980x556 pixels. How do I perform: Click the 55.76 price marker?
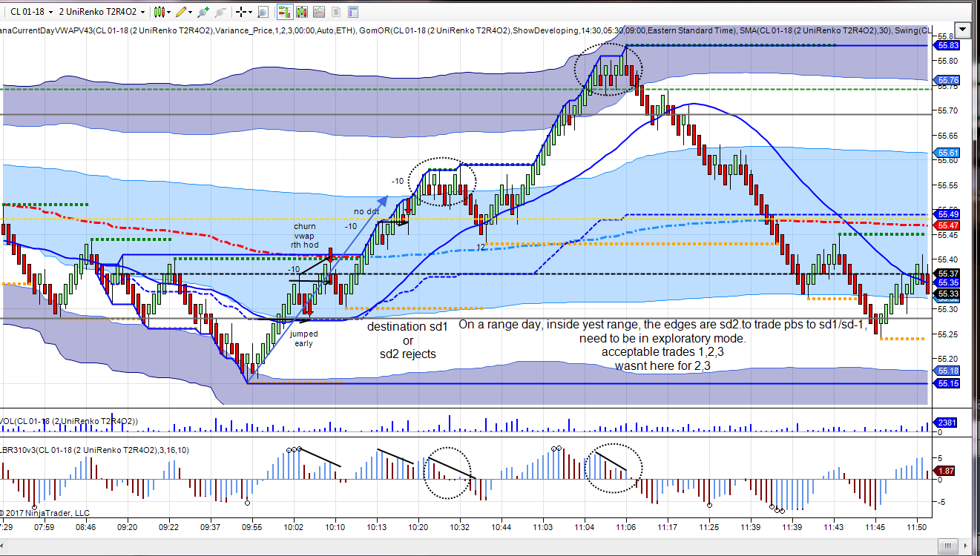948,80
